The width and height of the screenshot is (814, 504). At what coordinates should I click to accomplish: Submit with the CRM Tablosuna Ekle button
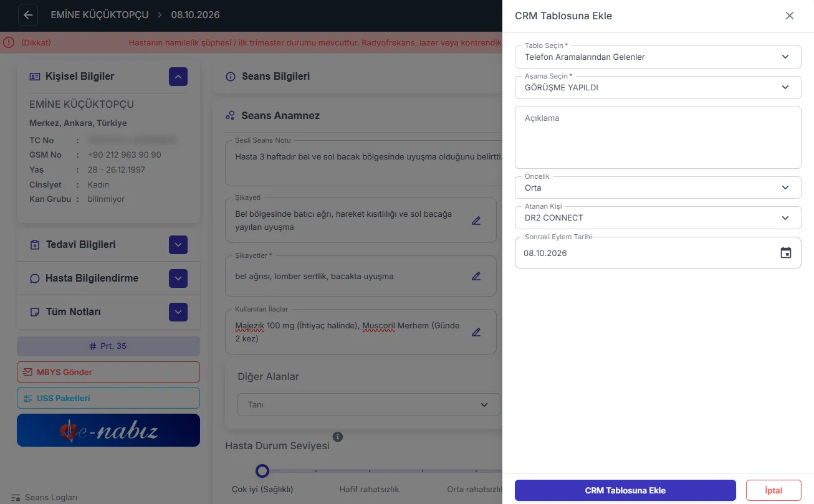(x=625, y=490)
